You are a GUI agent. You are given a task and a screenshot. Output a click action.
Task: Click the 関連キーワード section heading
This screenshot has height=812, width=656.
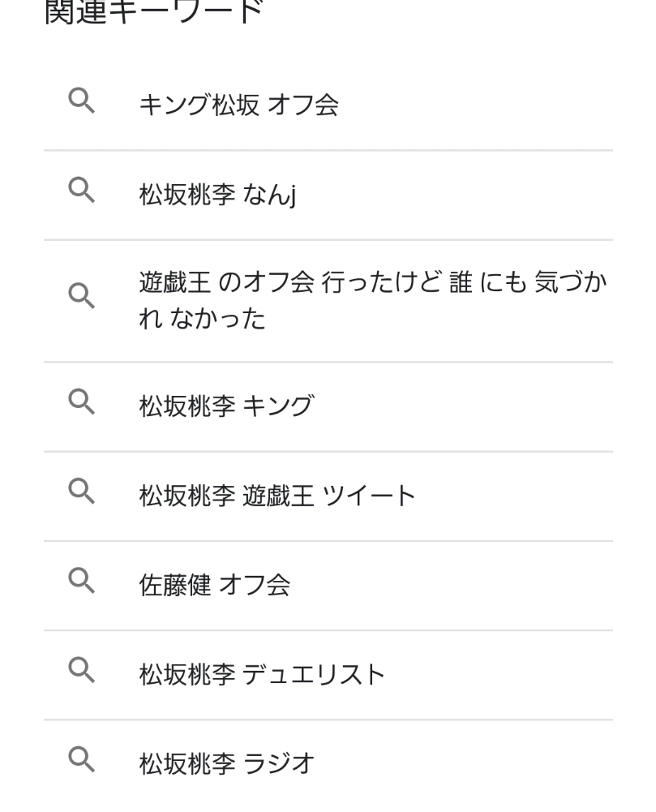click(x=154, y=12)
